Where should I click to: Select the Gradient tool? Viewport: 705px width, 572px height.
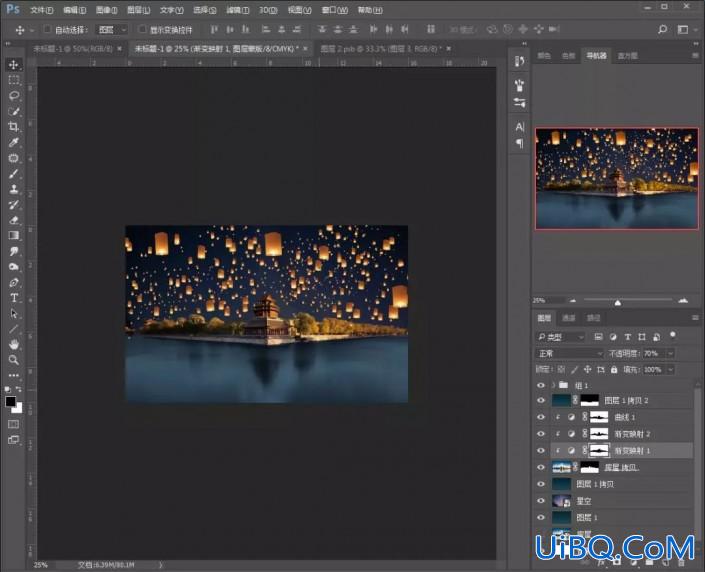tap(13, 235)
